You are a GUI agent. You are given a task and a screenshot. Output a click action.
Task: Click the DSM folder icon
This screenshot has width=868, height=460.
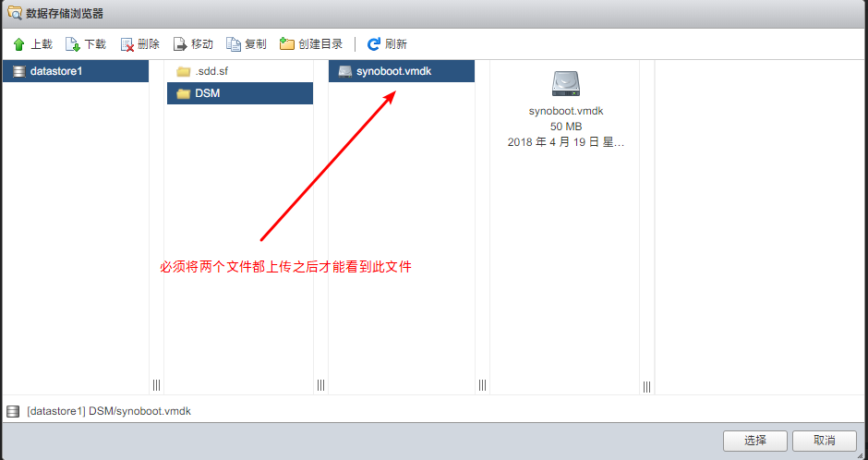point(183,93)
